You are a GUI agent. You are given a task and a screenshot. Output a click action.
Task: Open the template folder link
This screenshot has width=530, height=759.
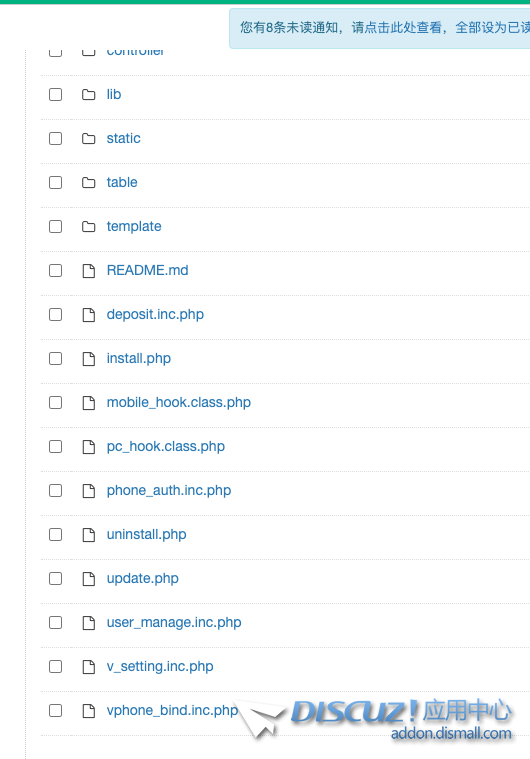[134, 227]
